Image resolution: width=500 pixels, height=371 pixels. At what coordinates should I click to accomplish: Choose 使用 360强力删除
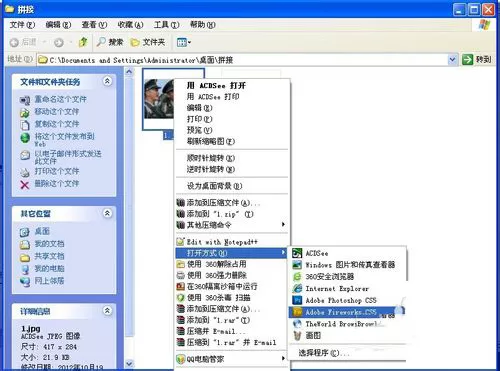tap(232, 275)
